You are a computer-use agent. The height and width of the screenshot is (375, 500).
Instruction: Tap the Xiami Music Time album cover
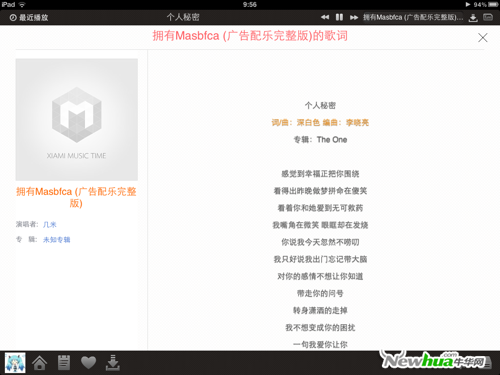(x=77, y=119)
